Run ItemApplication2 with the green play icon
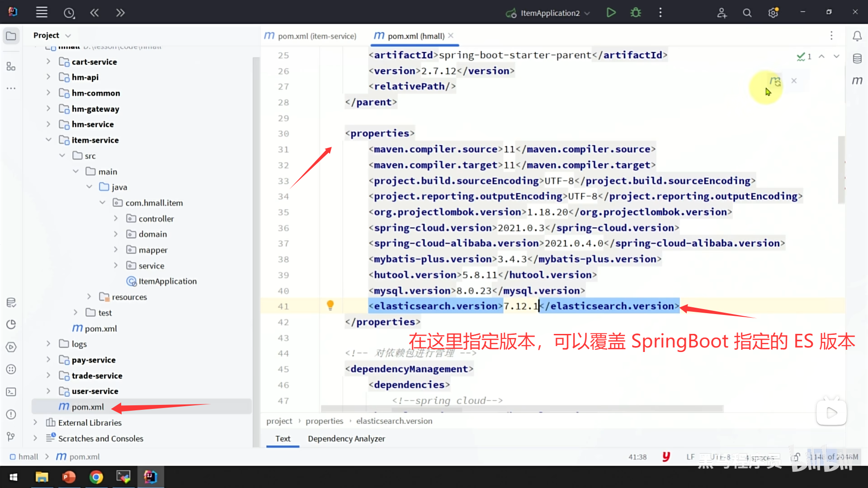Viewport: 868px width, 488px height. [611, 13]
